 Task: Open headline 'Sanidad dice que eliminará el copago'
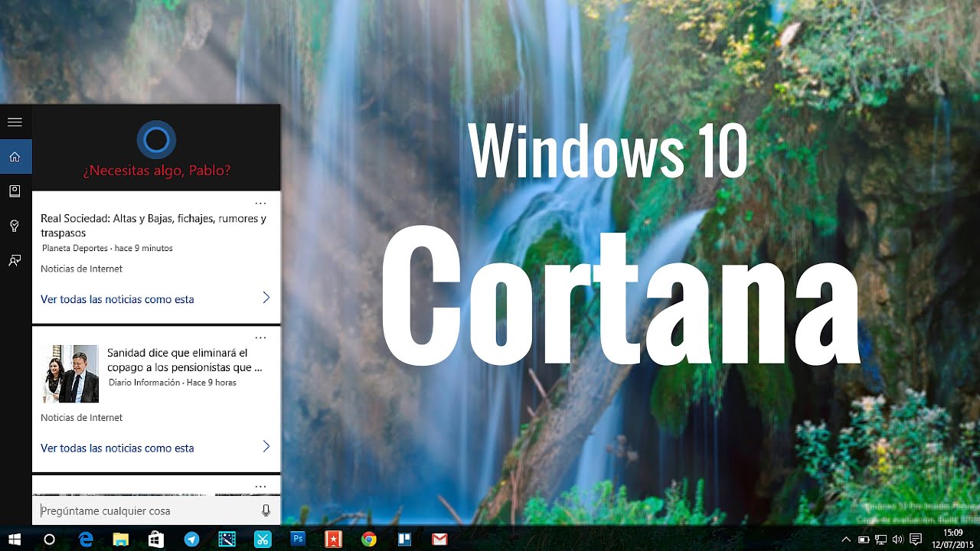click(185, 360)
